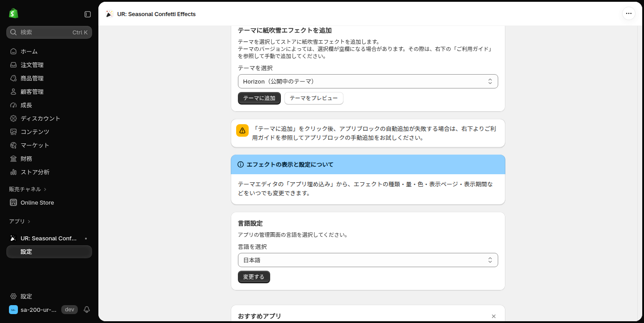This screenshot has width=644, height=323.
Task: Collapse the sidebar with the panel icon
Action: click(88, 14)
